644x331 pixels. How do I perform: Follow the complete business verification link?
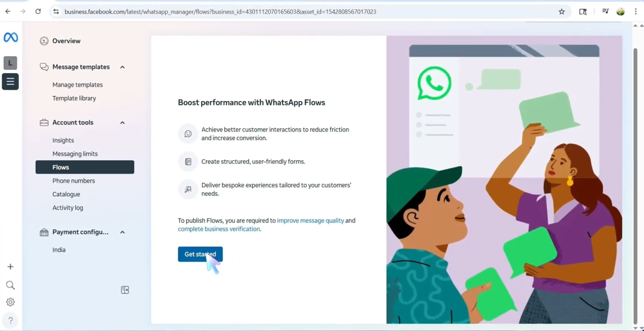219,229
